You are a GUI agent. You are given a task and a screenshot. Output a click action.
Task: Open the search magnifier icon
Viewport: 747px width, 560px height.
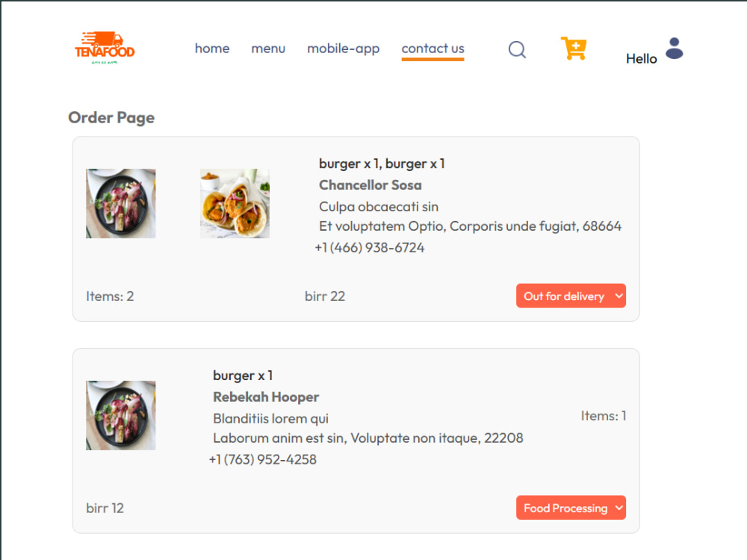(x=517, y=49)
